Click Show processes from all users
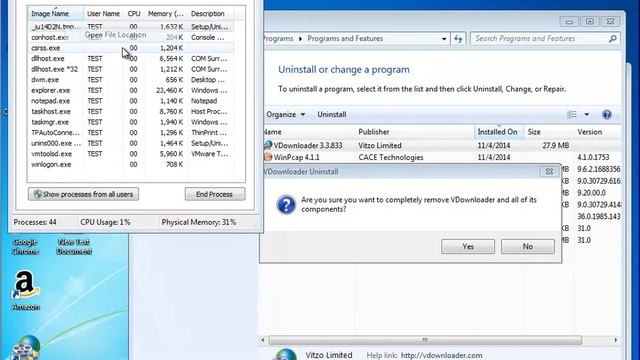Image resolution: width=640 pixels, height=360 pixels. tap(83, 194)
